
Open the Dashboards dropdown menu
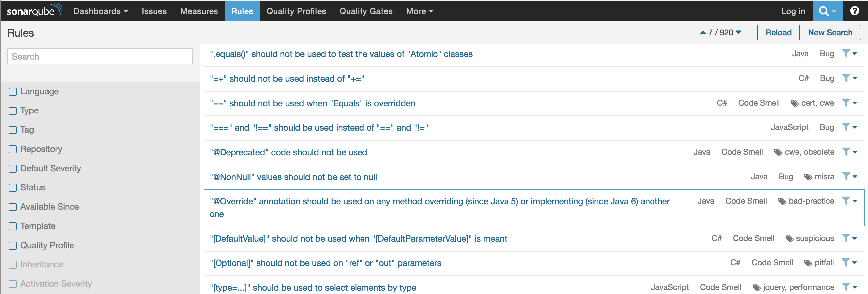click(100, 11)
